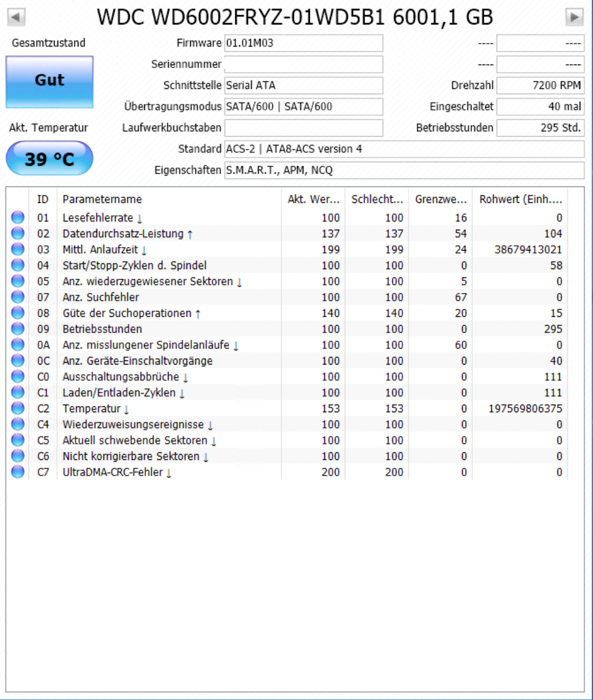Screen dimensions: 593x700
Task: Select Anz. Geräte-Einschaltvorgänge parameter
Action: (x=137, y=361)
